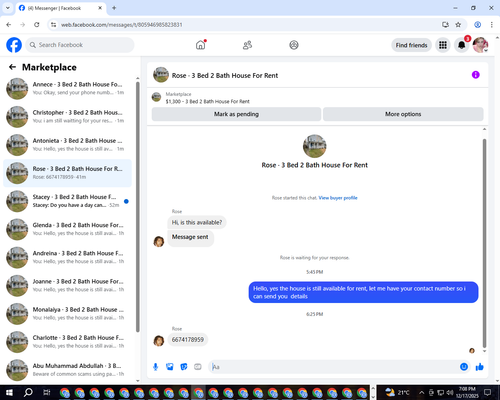500x400 pixels.
Task: Open Chrome three-dot menu
Action: (x=492, y=25)
